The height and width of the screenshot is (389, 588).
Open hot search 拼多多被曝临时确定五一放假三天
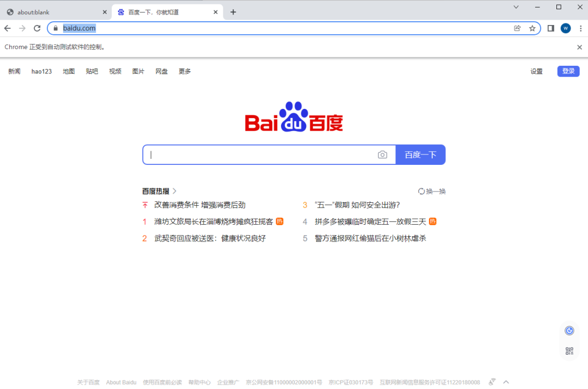(371, 221)
